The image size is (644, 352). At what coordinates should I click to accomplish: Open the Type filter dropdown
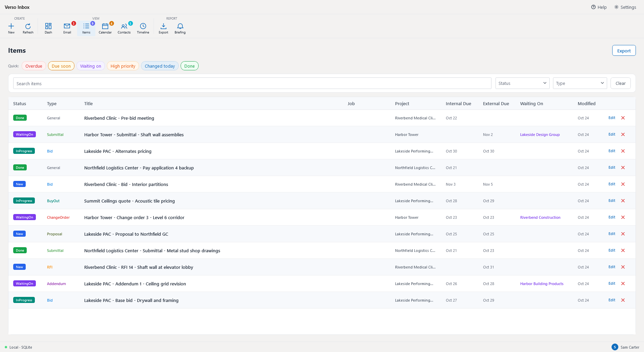coord(580,83)
